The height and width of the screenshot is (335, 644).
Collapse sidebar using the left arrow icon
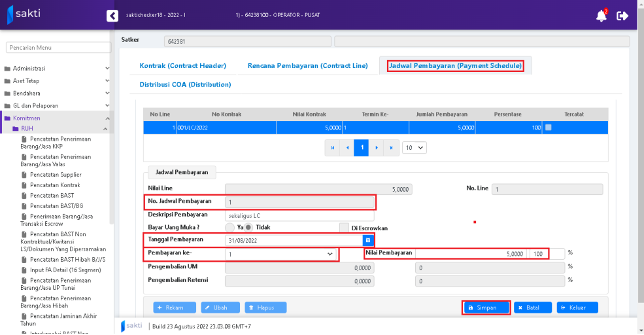(112, 16)
